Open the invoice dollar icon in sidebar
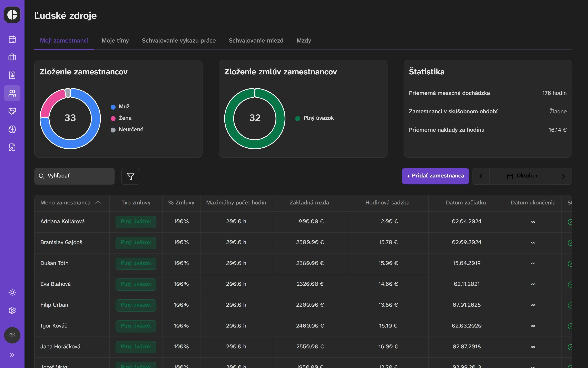This screenshot has width=588, height=368. coord(12,75)
